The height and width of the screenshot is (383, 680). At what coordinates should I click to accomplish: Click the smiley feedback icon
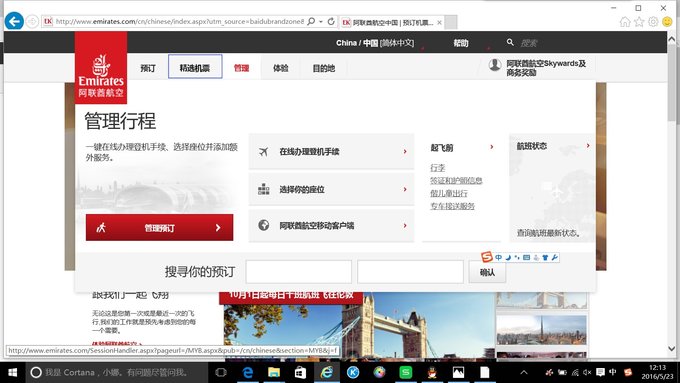[x=667, y=22]
